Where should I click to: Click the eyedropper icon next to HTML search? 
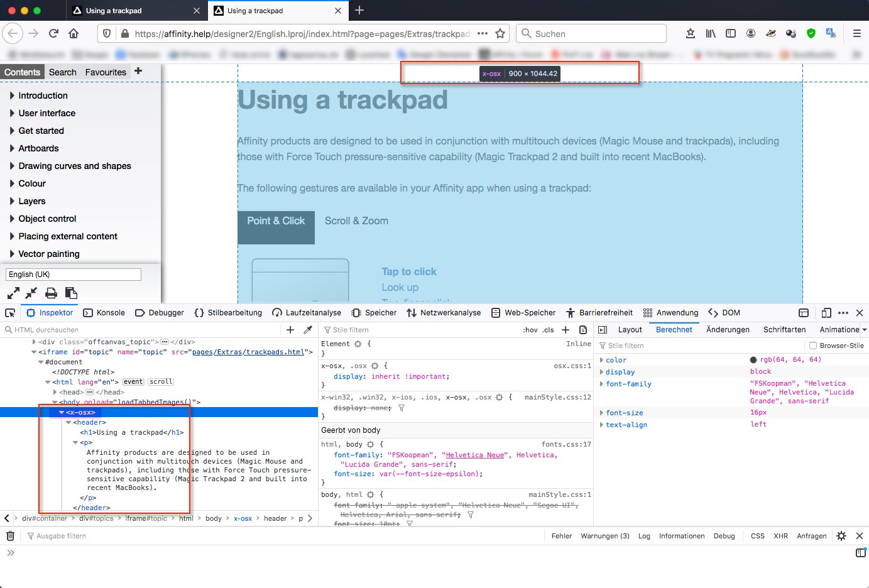point(307,329)
